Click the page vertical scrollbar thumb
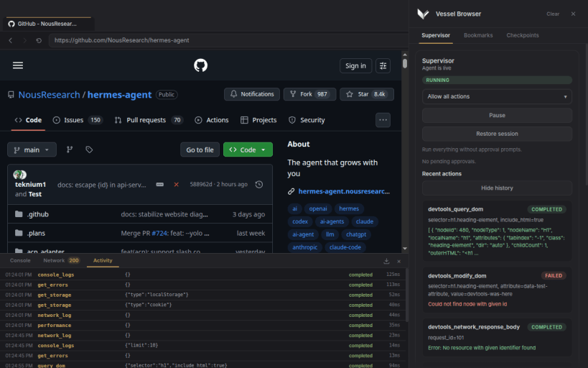 click(x=405, y=63)
